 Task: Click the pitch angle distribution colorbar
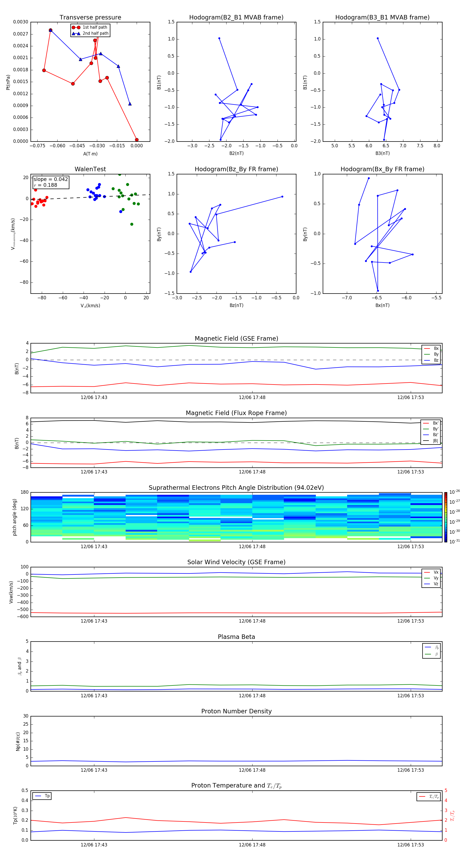coord(446,518)
